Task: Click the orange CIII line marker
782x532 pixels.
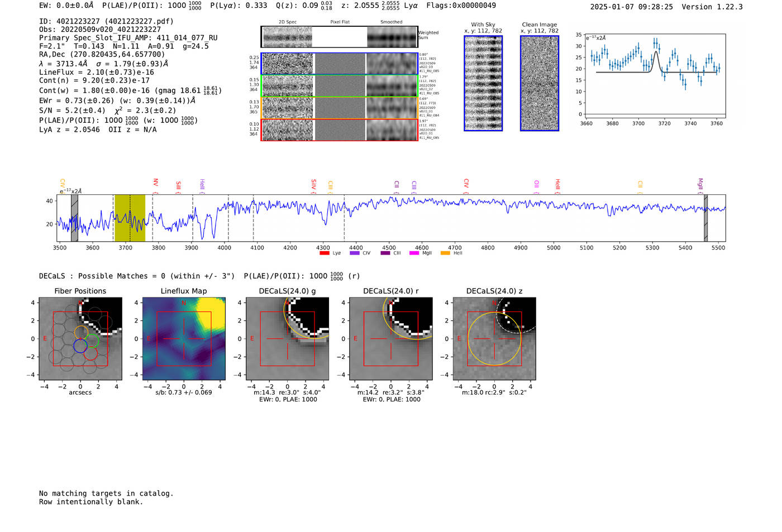Action: pos(330,187)
